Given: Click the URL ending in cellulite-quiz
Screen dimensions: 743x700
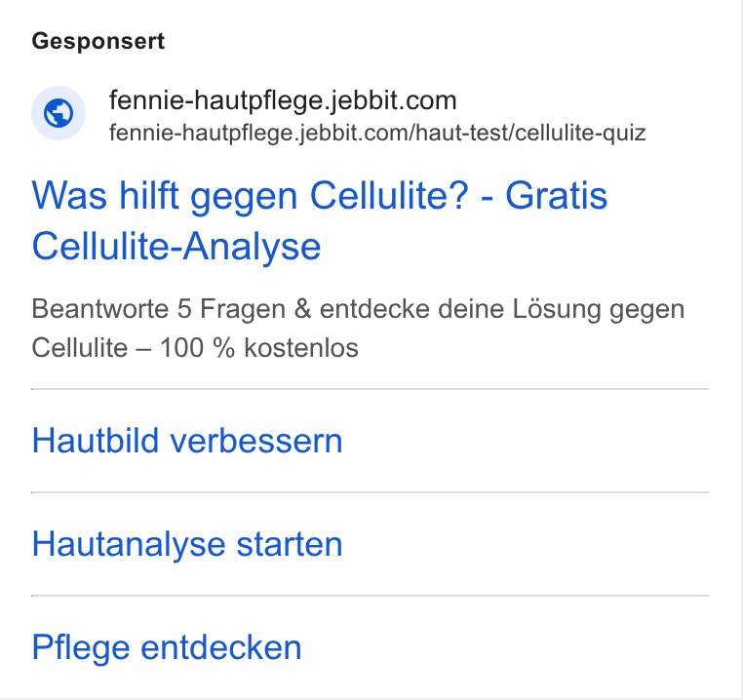Looking at the screenshot, I should tap(377, 133).
